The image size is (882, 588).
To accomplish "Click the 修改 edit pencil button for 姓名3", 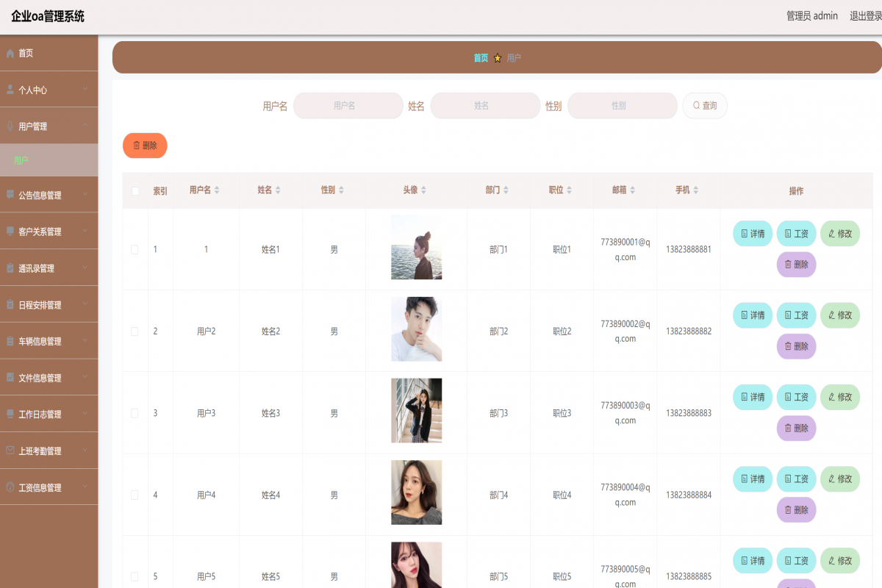I will [x=839, y=396].
